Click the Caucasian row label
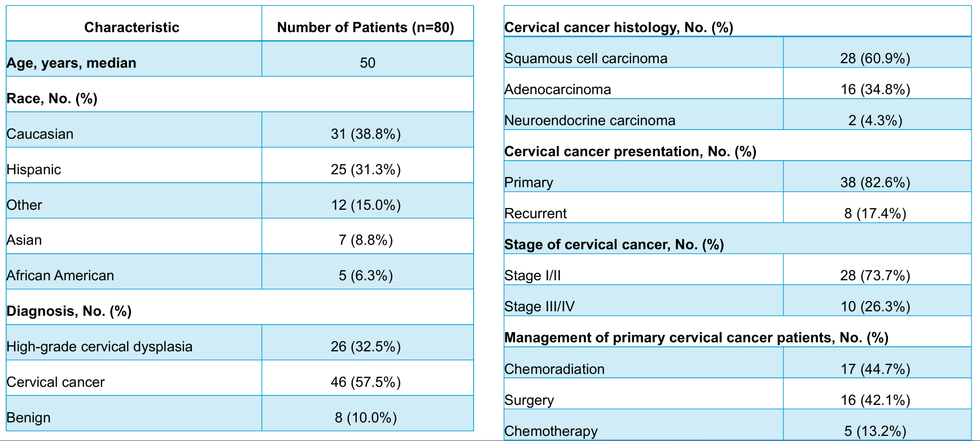 [x=40, y=134]
